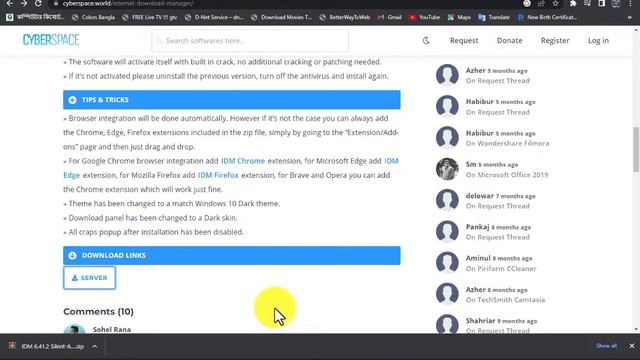The height and width of the screenshot is (360, 640).
Task: Click the page vertical scrollbar thumb
Action: (636, 149)
